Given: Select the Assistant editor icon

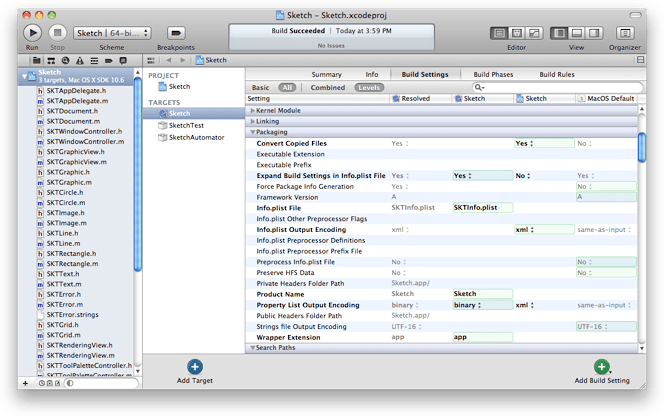Looking at the screenshot, I should [x=517, y=33].
